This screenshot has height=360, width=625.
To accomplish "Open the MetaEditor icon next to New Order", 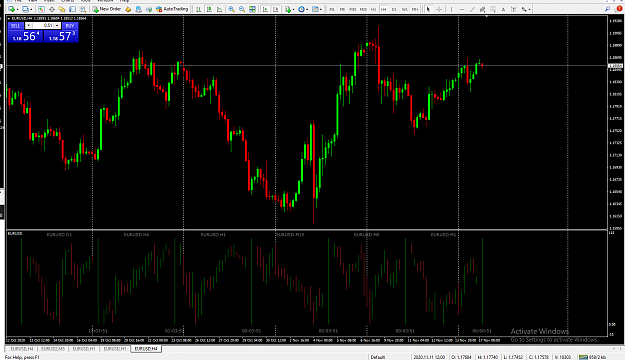I will click(x=128, y=9).
